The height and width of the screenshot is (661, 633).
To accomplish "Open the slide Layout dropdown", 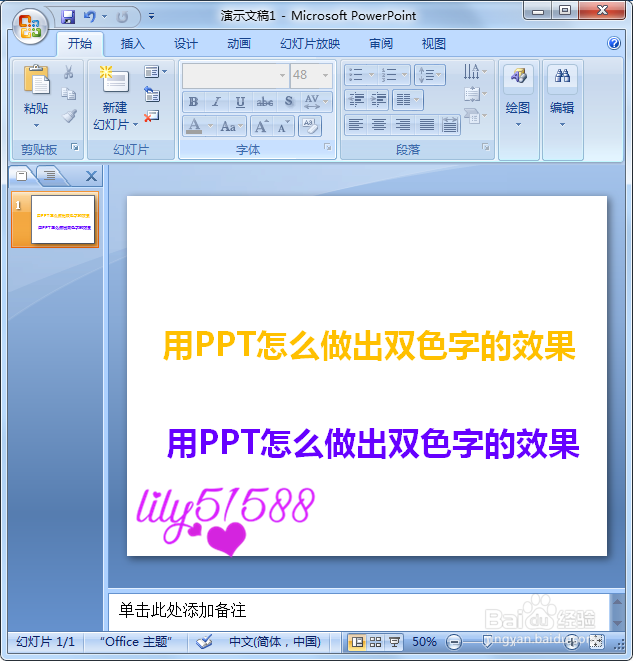I will click(x=155, y=72).
